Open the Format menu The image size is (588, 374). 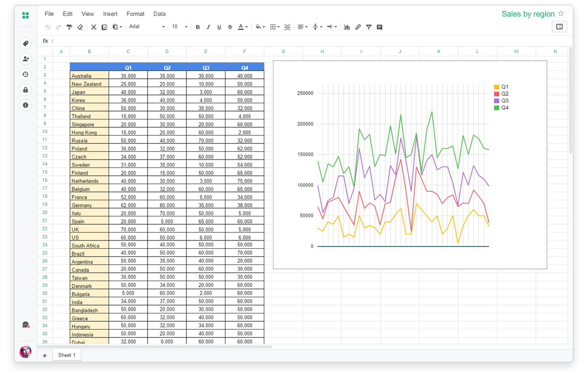(135, 14)
